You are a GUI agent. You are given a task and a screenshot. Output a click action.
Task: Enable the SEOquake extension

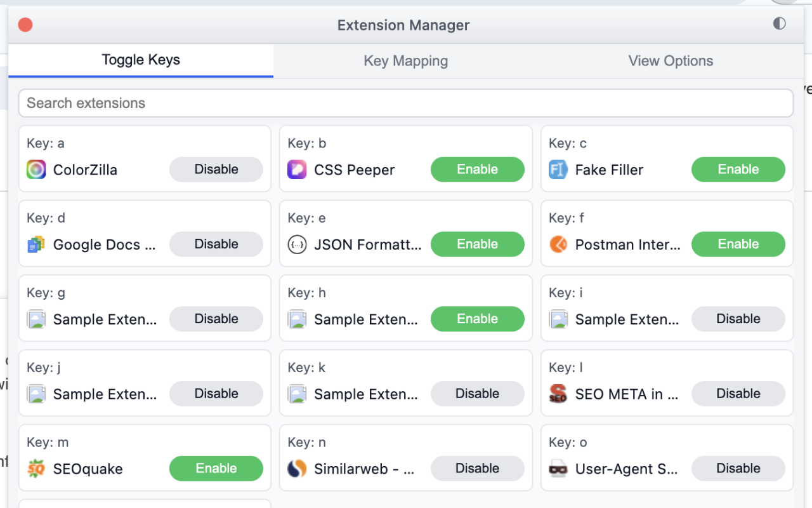pyautogui.click(x=216, y=469)
